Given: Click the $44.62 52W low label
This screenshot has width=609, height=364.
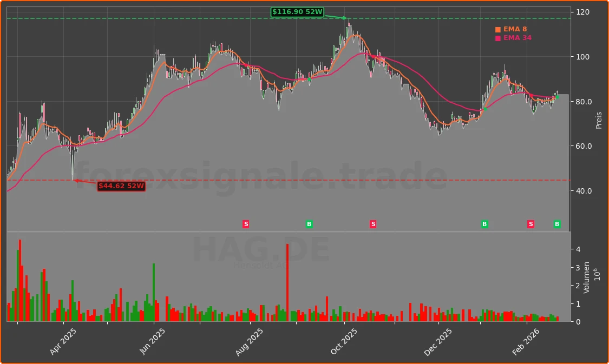Looking at the screenshot, I should point(121,186).
